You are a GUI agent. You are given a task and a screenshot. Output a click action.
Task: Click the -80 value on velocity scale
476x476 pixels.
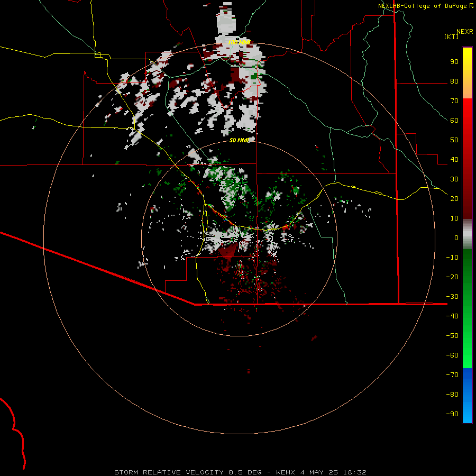coord(452,395)
